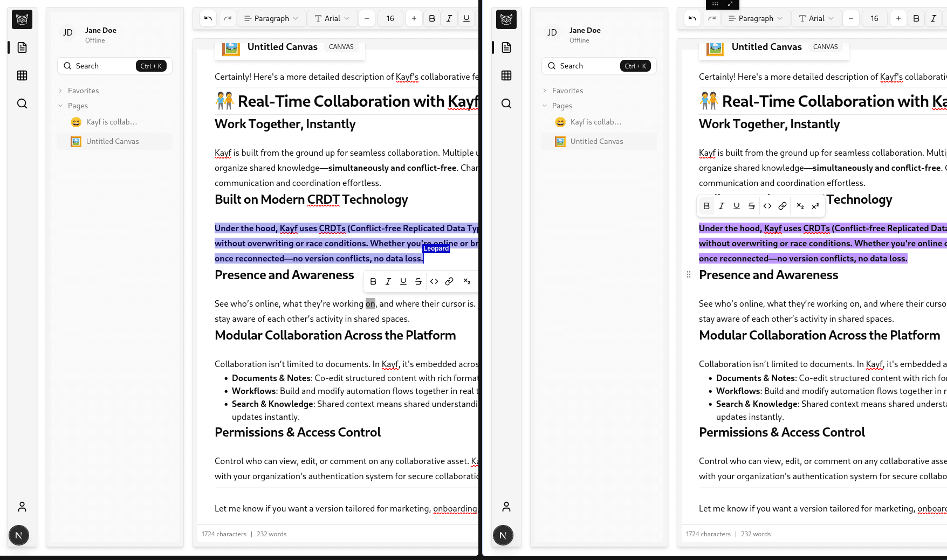Screen dimensions: 947x560
Task: Click the owl logo in left window
Action: coord(22,19)
